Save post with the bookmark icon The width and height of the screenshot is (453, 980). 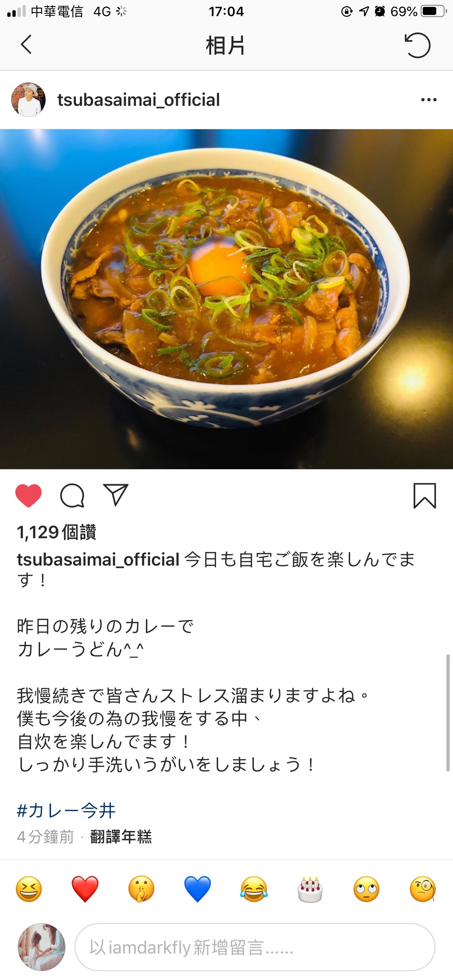[x=425, y=496]
